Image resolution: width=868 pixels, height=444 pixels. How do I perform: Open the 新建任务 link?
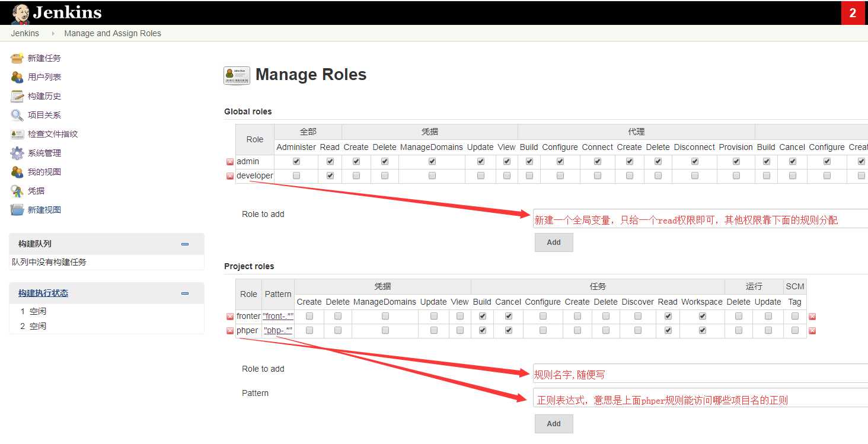coord(44,58)
